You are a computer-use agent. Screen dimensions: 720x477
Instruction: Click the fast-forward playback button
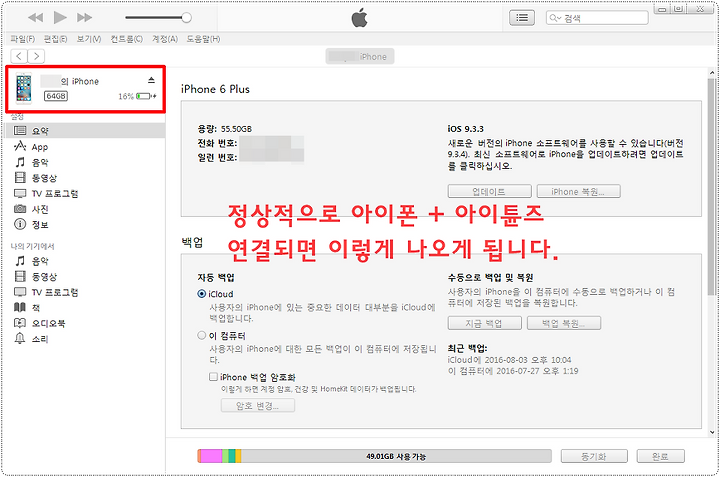point(84,18)
